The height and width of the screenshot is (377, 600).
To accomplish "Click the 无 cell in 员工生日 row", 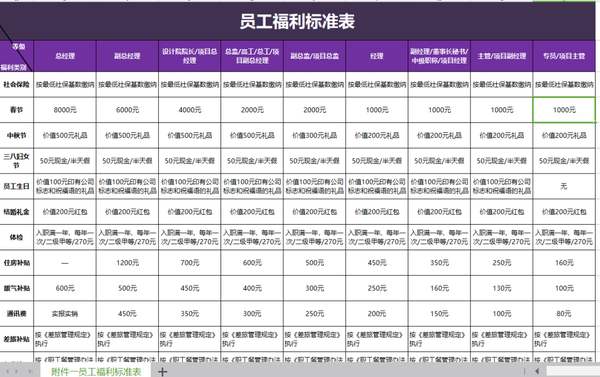I will [x=564, y=186].
